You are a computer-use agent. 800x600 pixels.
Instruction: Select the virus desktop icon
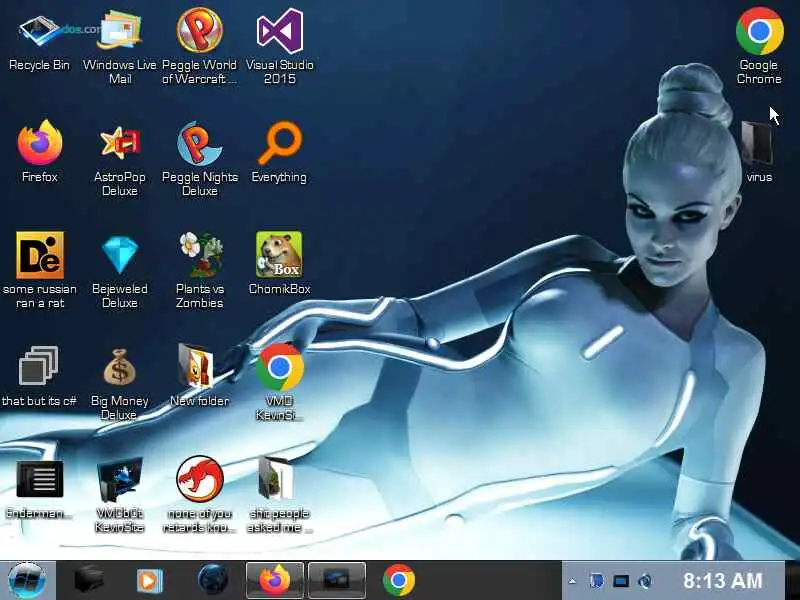pyautogui.click(x=759, y=152)
